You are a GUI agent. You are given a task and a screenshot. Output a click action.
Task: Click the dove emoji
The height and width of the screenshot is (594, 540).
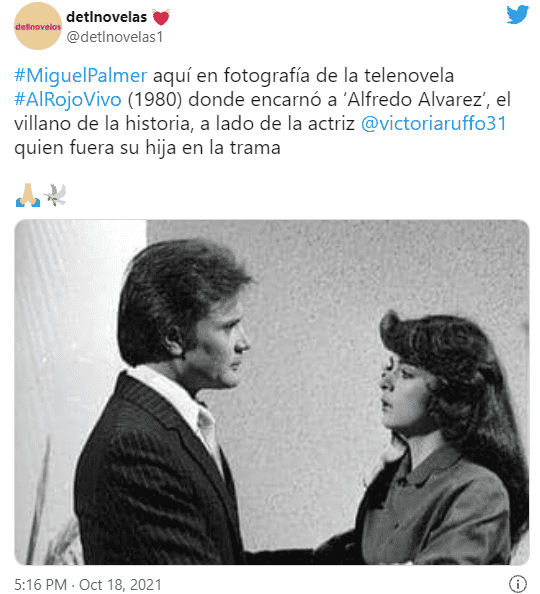[x=55, y=195]
